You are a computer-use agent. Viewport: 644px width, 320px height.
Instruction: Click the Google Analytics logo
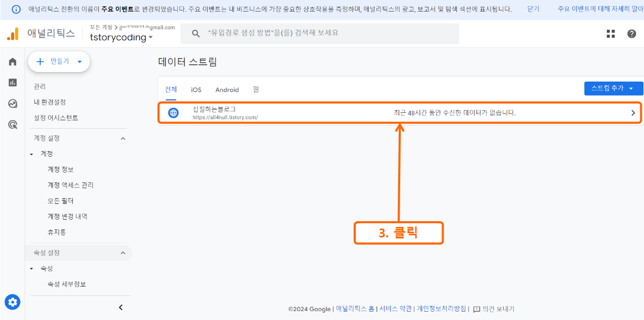12,33
